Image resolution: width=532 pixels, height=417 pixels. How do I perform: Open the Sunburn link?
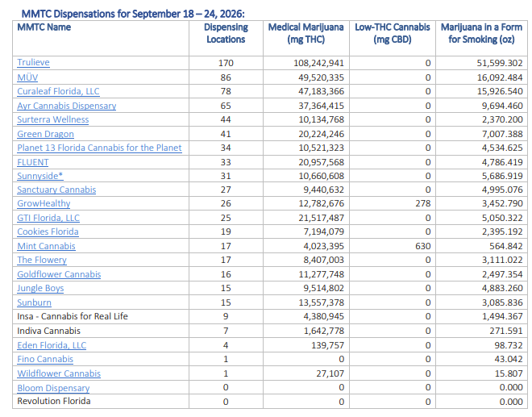pyautogui.click(x=35, y=302)
